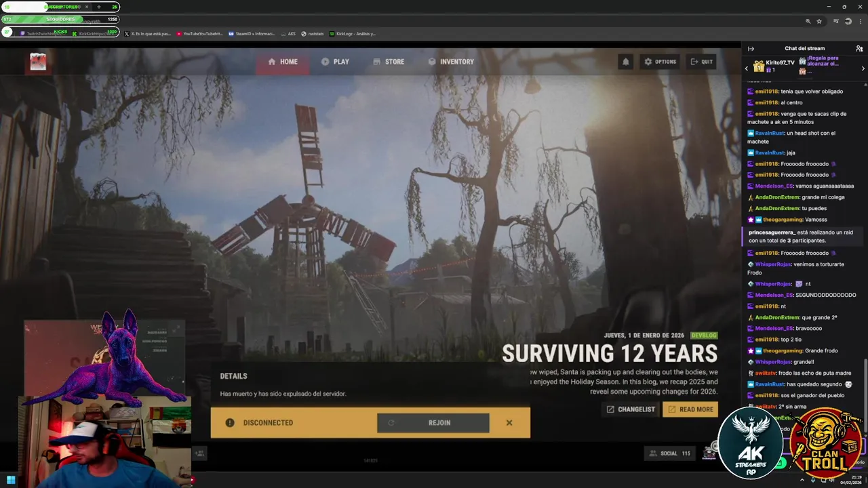Click the Rust logo in top-left
This screenshot has height=488, width=868.
point(38,62)
